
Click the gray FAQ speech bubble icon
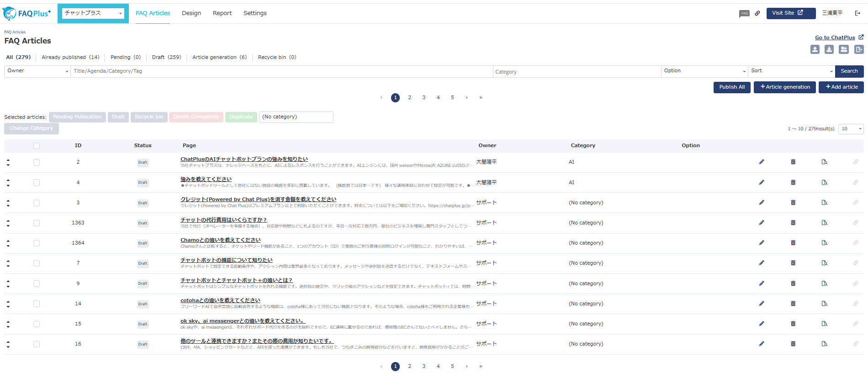tap(744, 13)
